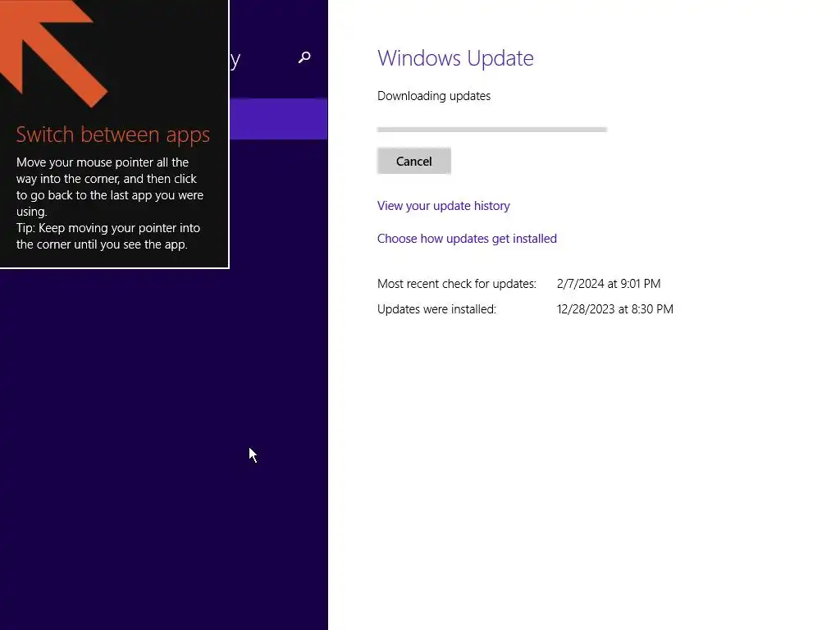The image size is (840, 630).
Task: Click the download progress bar
Action: (492, 130)
